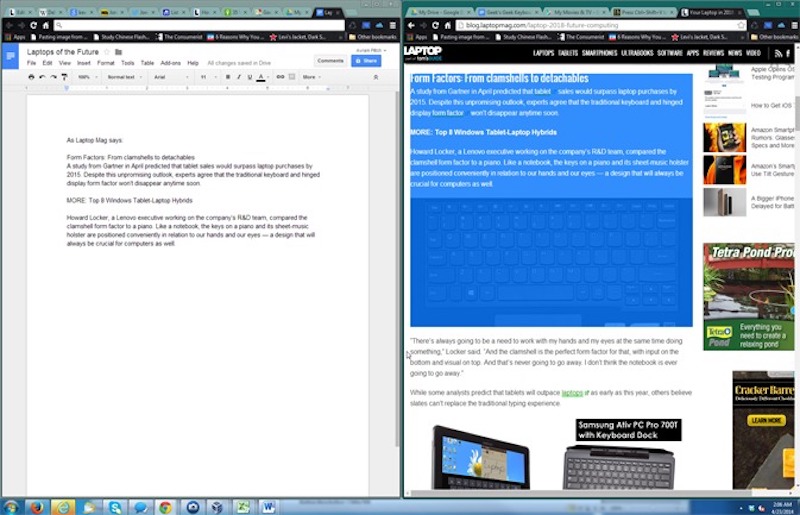Expand the More toolbar options dropdown
This screenshot has width=800, height=515.
pyautogui.click(x=311, y=76)
